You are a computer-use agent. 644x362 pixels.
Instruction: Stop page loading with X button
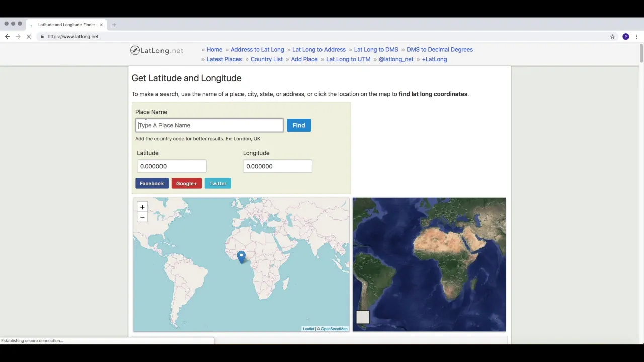tap(29, 37)
